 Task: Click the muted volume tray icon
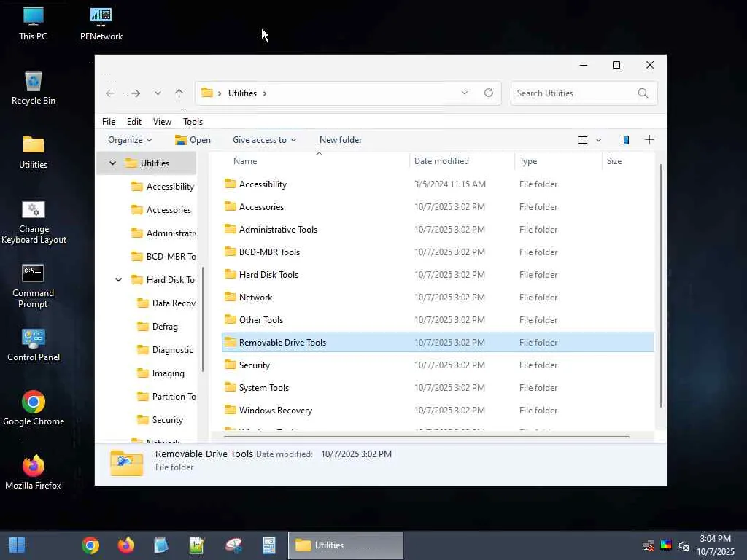(x=684, y=545)
